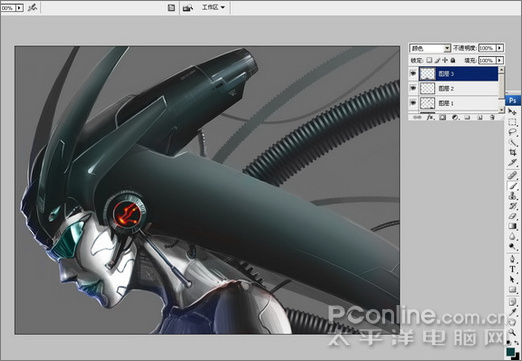This screenshot has height=361, width=522.
Task: Select the Eyedropper tool
Action: pyautogui.click(x=512, y=312)
